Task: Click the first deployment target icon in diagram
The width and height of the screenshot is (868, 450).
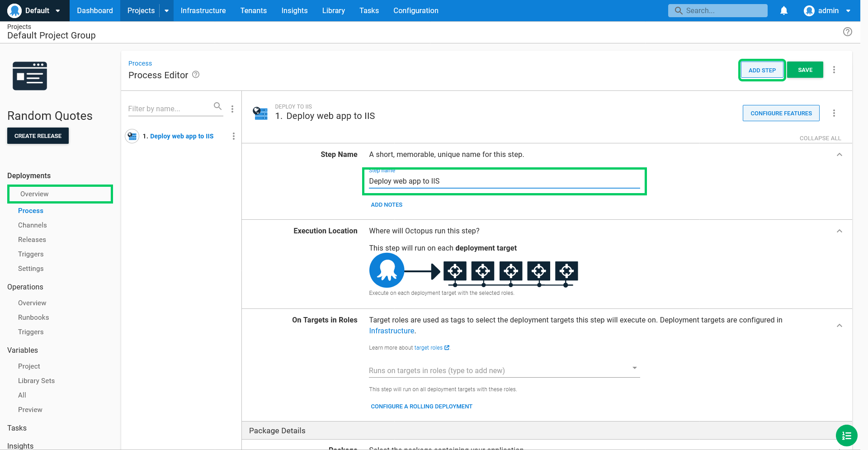Action: (x=455, y=271)
